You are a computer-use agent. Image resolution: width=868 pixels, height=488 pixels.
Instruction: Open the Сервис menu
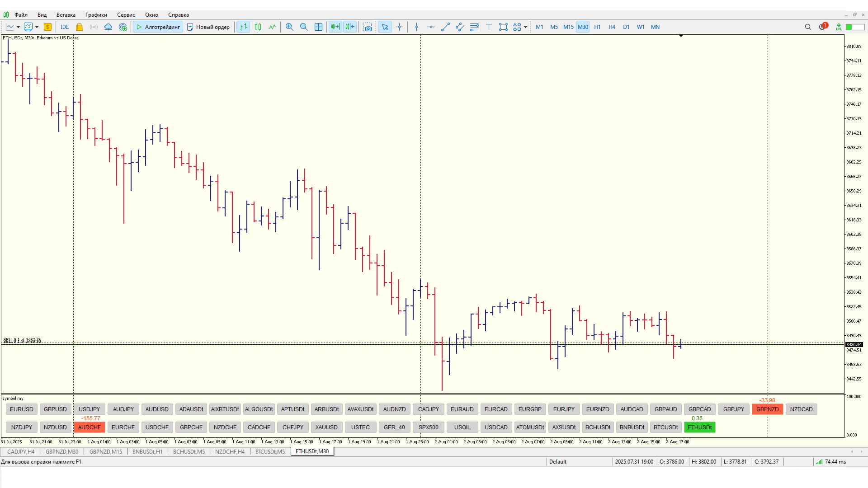click(x=126, y=15)
